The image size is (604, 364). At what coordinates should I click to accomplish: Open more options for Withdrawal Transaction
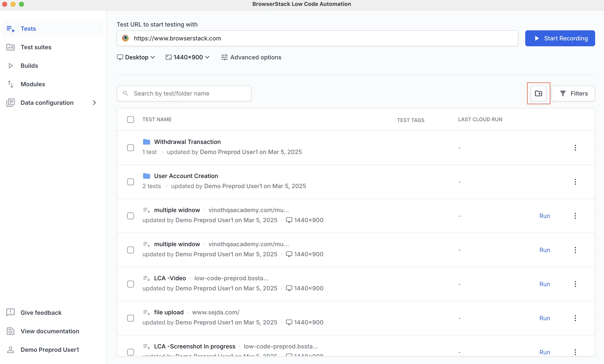click(x=575, y=148)
